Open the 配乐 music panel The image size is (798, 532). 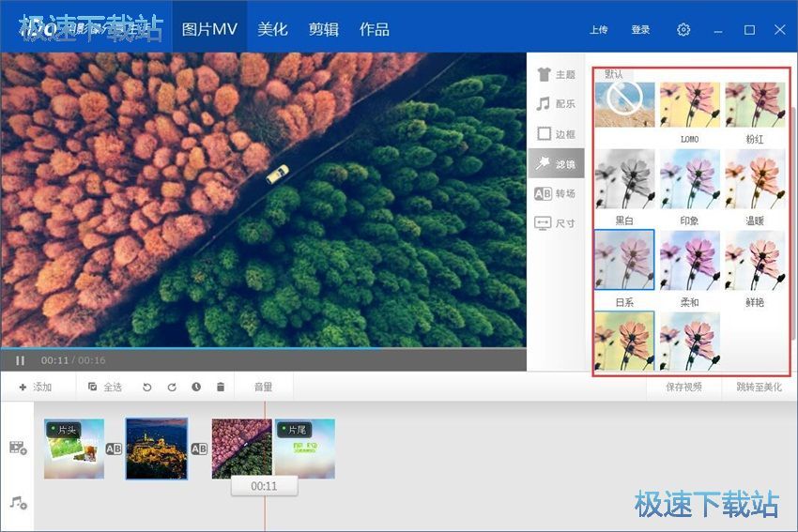(556, 104)
